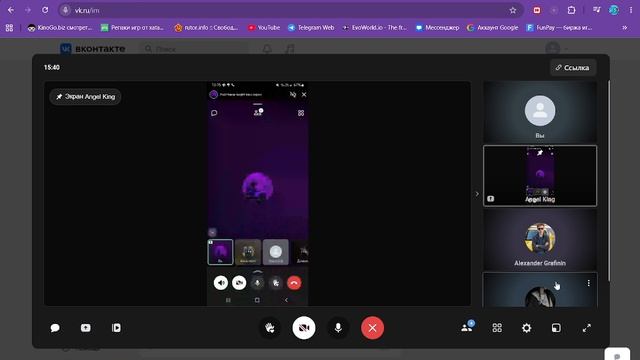The height and width of the screenshot is (360, 640).
Task: Expand the call to fullscreen
Action: click(x=587, y=328)
